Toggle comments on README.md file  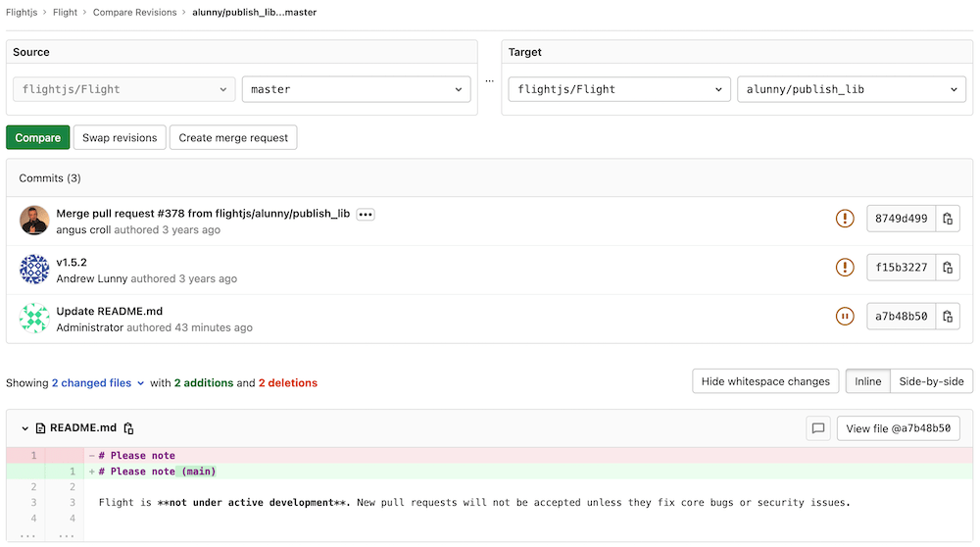[817, 428]
